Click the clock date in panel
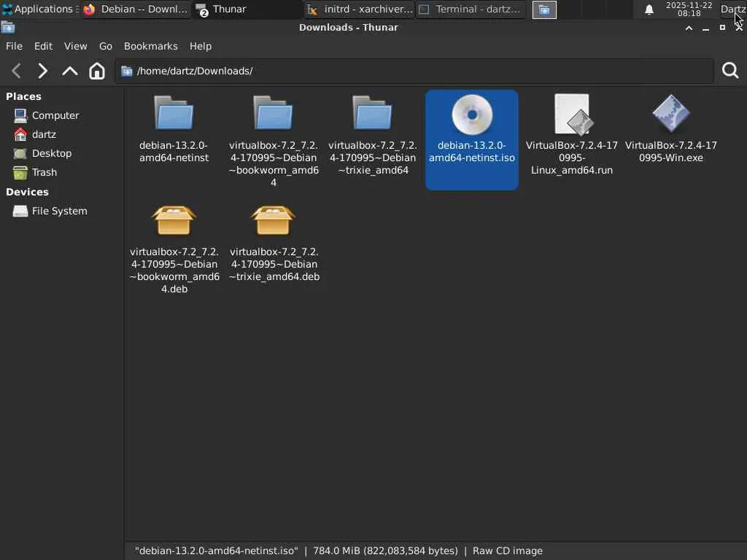Screen dimensions: 747x560 click(x=689, y=9)
